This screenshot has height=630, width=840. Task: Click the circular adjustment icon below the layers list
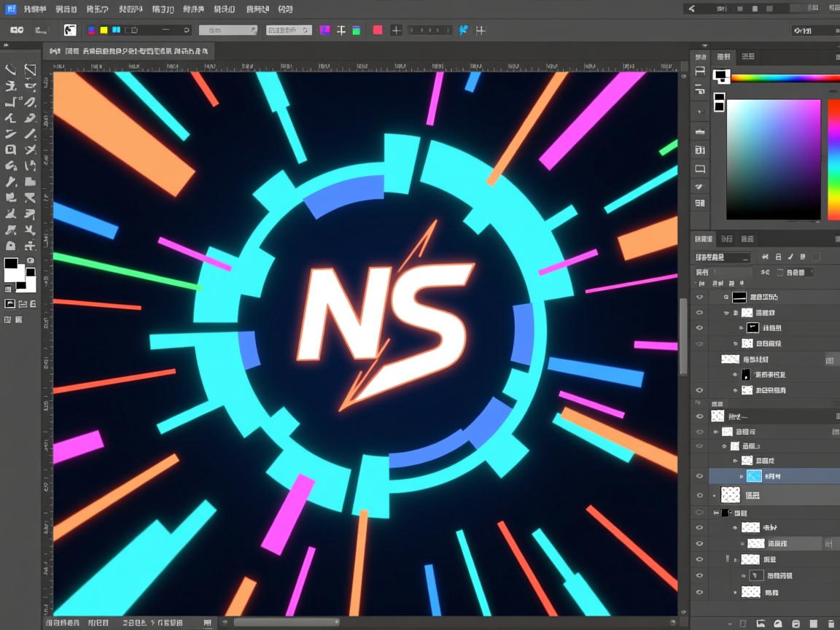(778, 623)
